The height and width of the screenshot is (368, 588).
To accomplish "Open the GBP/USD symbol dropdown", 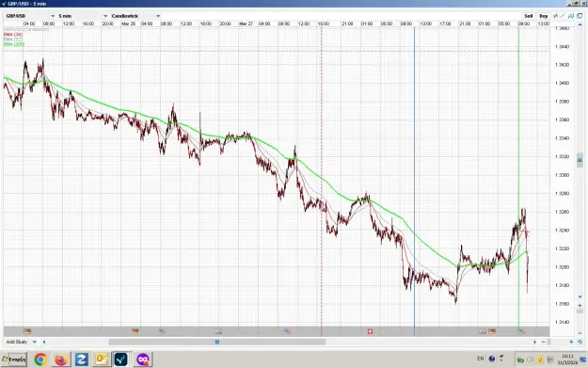I will click(30, 16).
